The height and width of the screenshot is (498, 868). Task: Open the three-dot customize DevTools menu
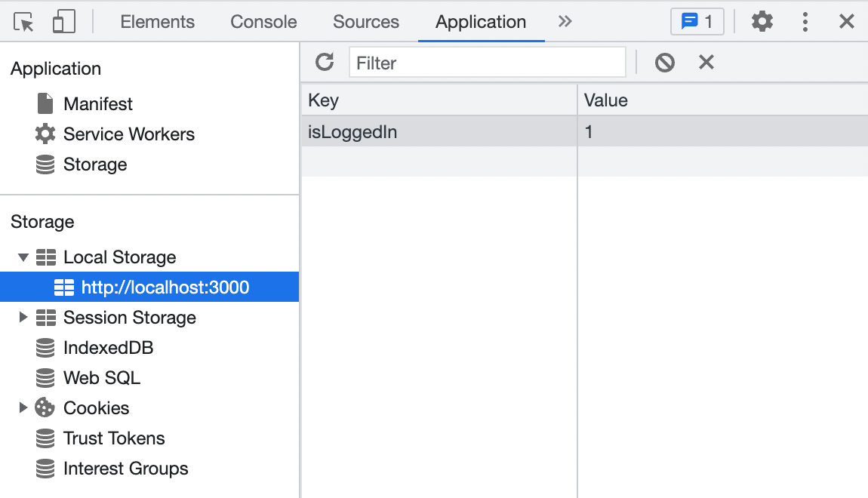[805, 22]
